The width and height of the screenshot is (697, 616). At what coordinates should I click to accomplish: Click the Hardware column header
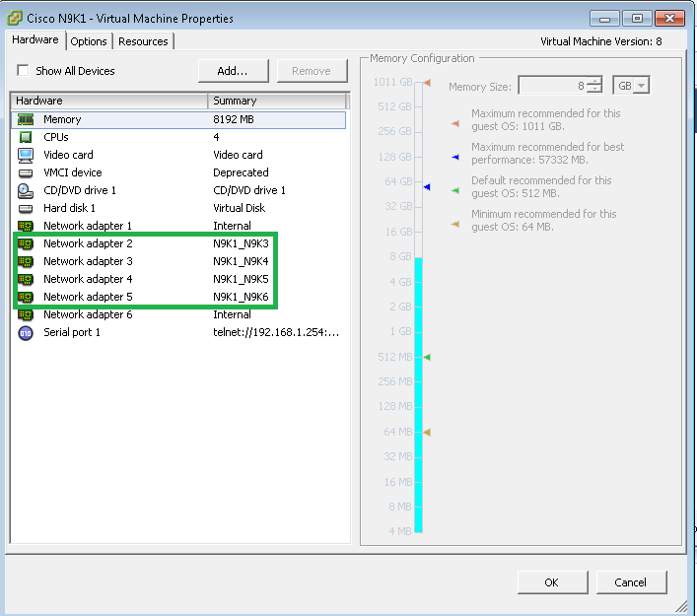(108, 101)
